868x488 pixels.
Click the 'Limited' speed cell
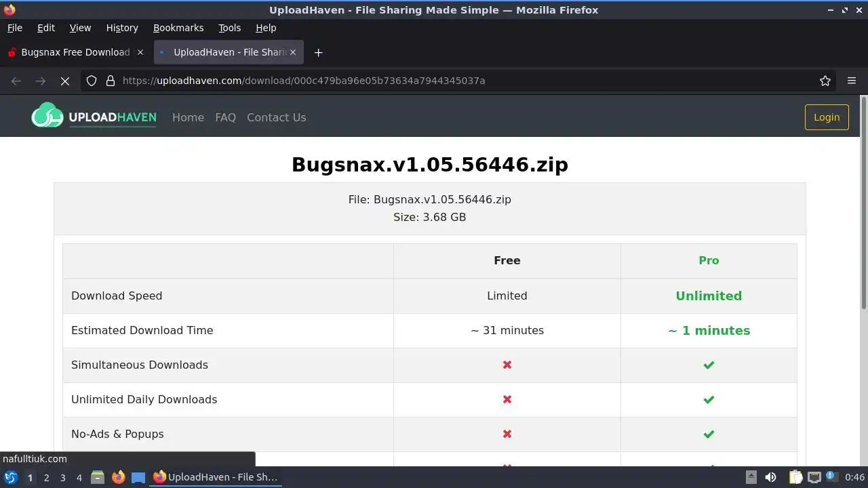tap(507, 296)
